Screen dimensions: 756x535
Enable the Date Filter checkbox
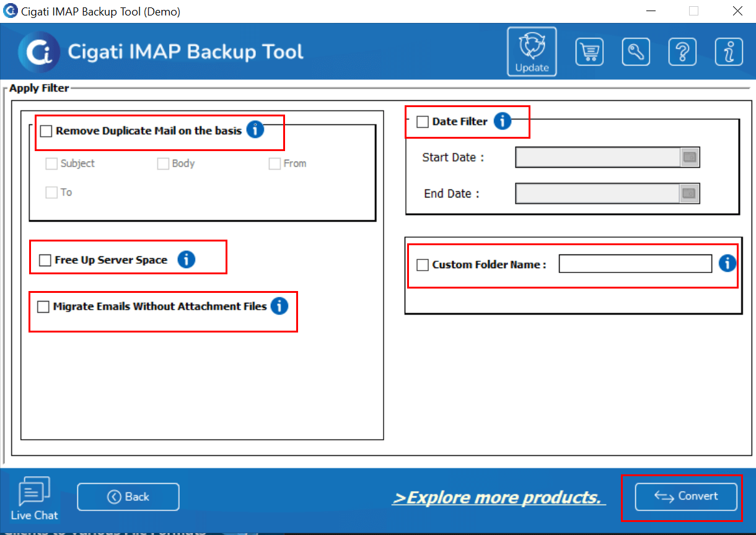click(423, 122)
